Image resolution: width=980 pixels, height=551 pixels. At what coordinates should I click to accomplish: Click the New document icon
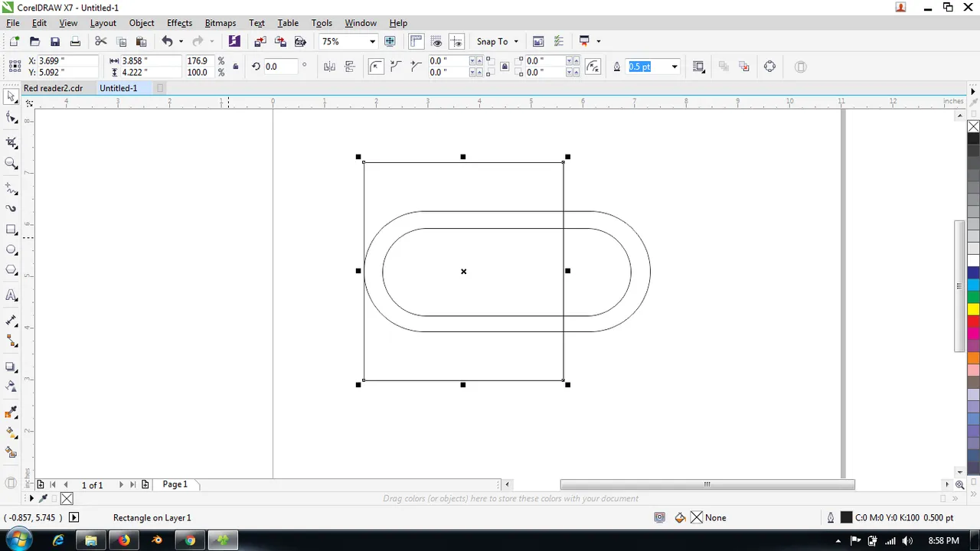pos(14,41)
